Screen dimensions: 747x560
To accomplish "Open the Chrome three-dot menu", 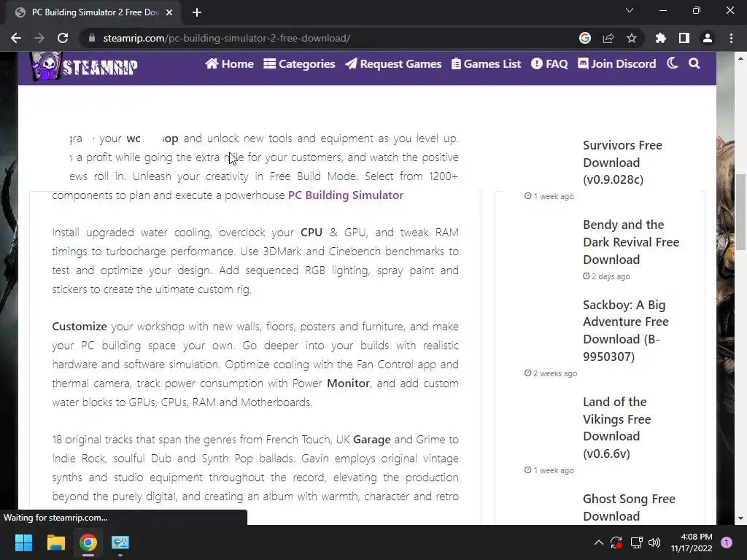I will (x=731, y=38).
